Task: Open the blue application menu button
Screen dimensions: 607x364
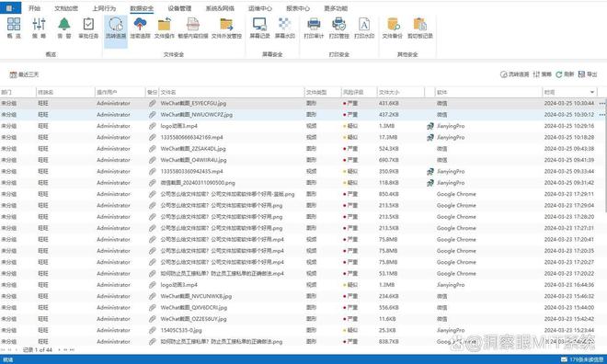Action: tap(10, 7)
